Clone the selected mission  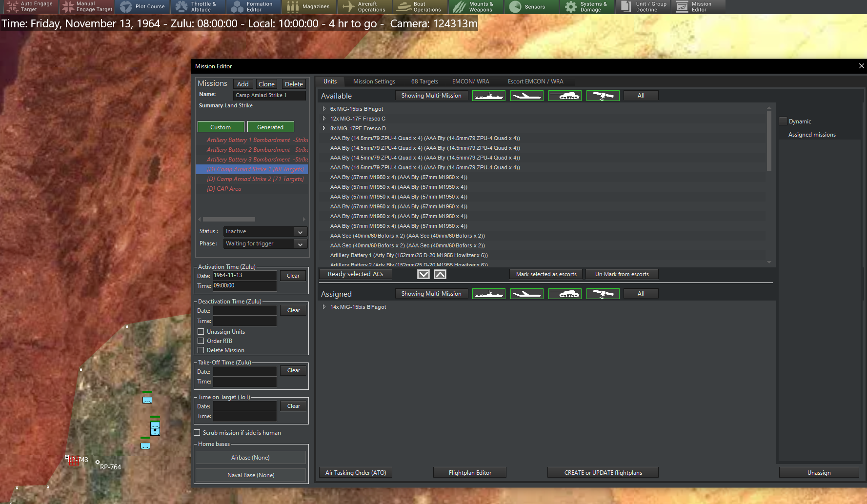click(266, 84)
